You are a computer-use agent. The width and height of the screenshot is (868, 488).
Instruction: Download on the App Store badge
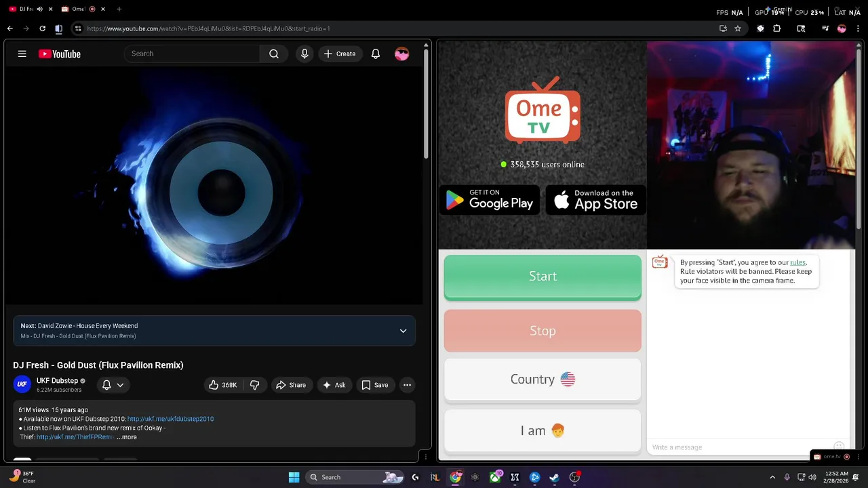(x=595, y=199)
